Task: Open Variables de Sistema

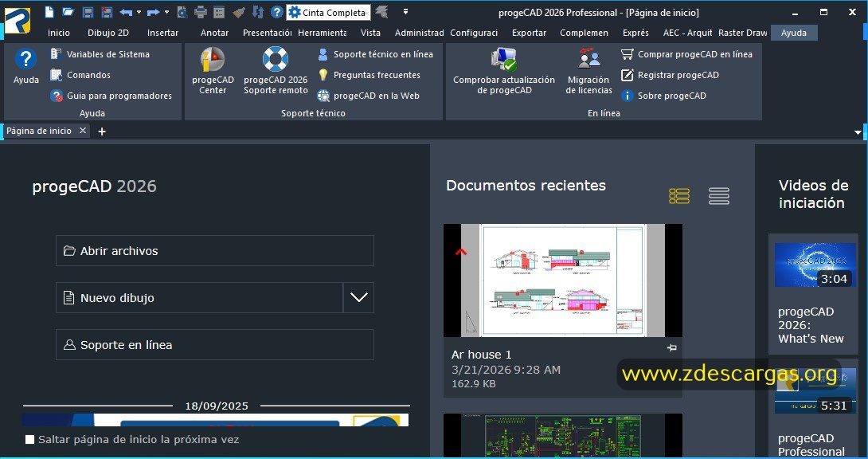Action: tap(100, 54)
